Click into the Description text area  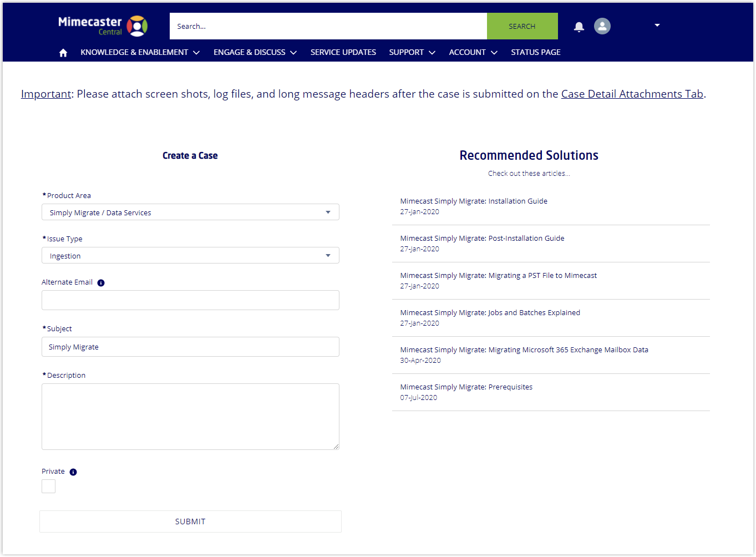pos(190,417)
